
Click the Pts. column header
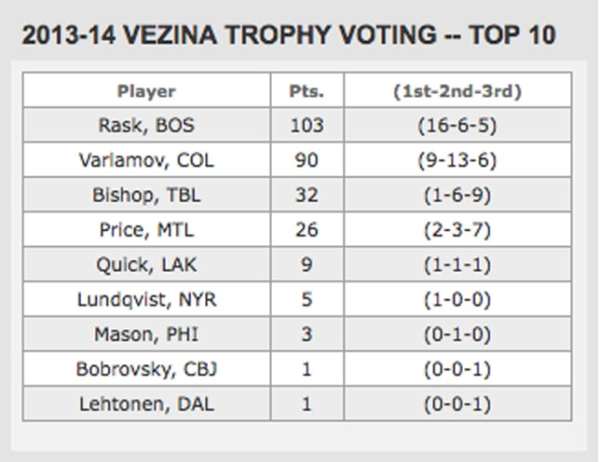coord(306,91)
